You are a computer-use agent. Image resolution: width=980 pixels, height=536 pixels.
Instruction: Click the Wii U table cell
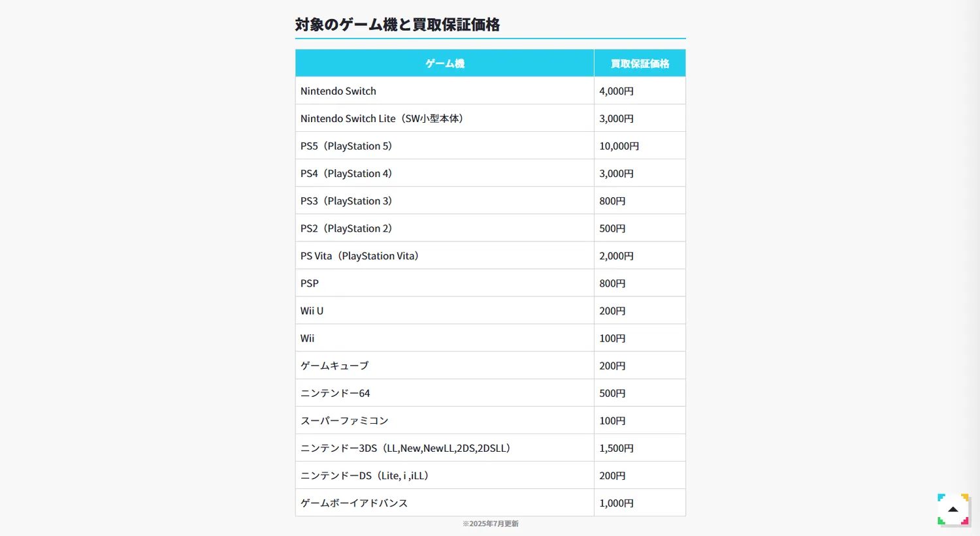tap(312, 311)
